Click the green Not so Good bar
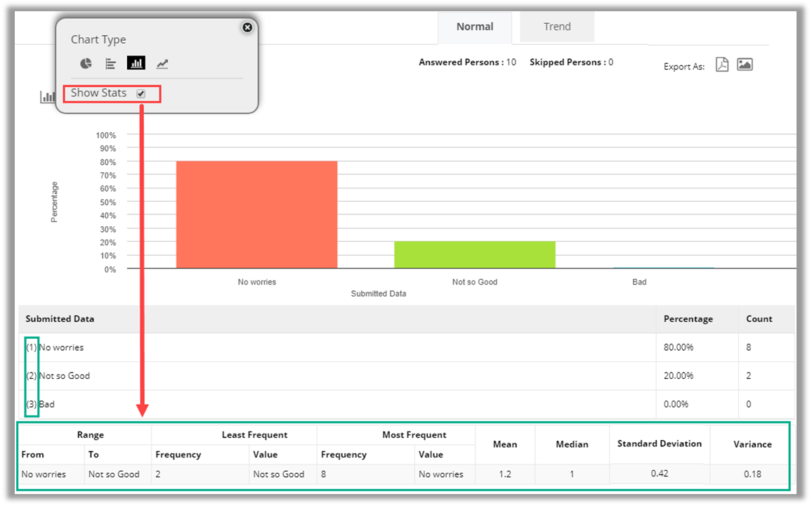Screen dimensions: 812x506 pyautogui.click(x=474, y=254)
